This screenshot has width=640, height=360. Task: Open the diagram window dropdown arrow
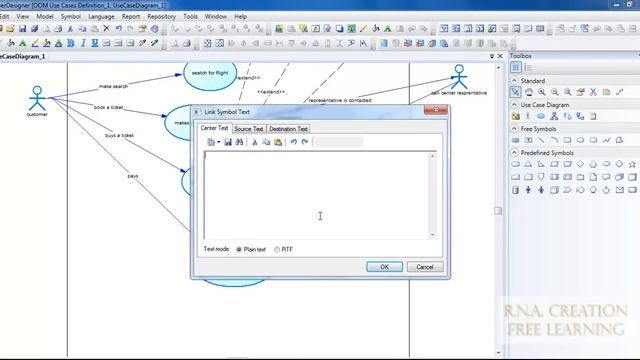[492, 56]
